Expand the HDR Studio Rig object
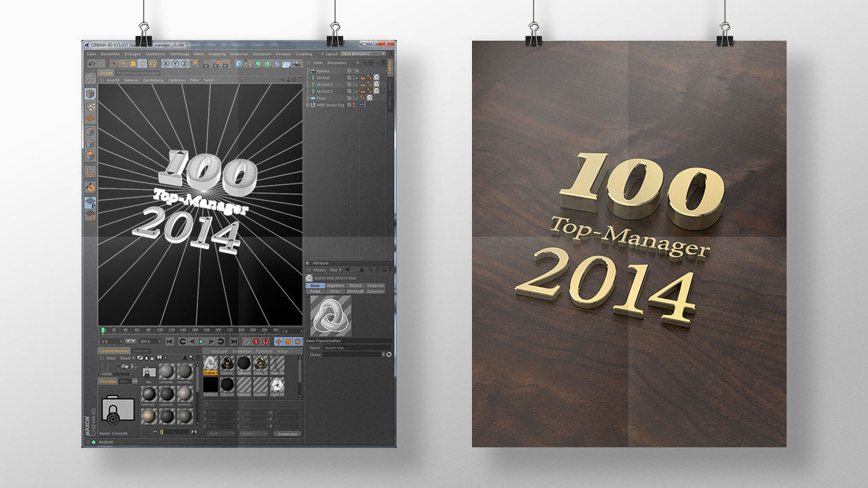This screenshot has width=868, height=488. pyautogui.click(x=308, y=105)
